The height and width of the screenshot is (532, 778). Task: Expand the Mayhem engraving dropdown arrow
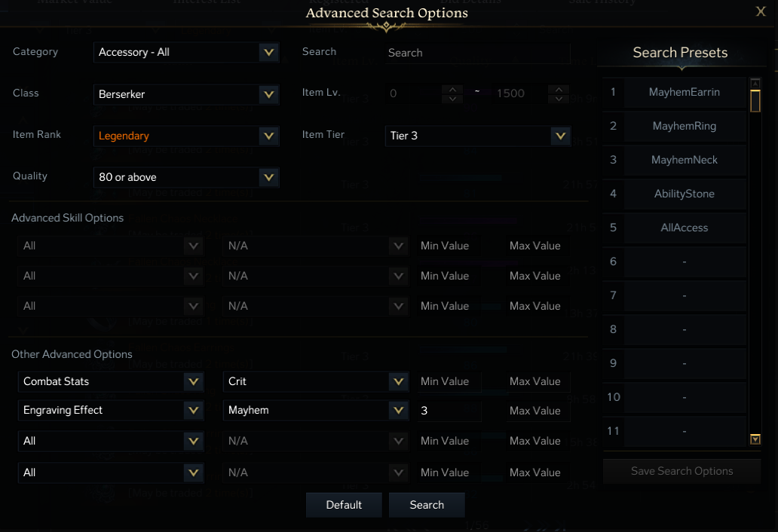pos(399,411)
